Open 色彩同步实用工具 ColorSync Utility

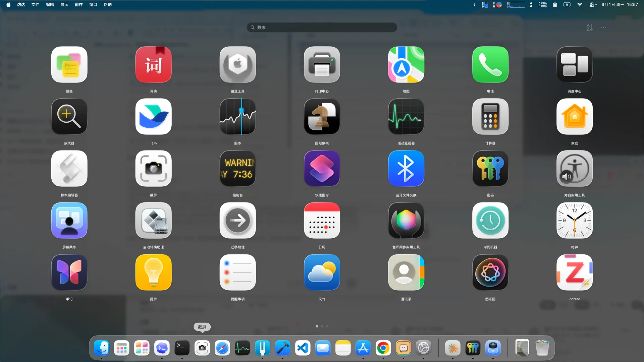[x=406, y=221]
